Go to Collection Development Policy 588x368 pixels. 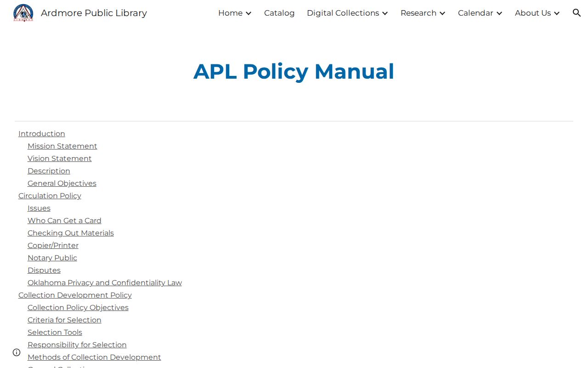[x=75, y=295]
